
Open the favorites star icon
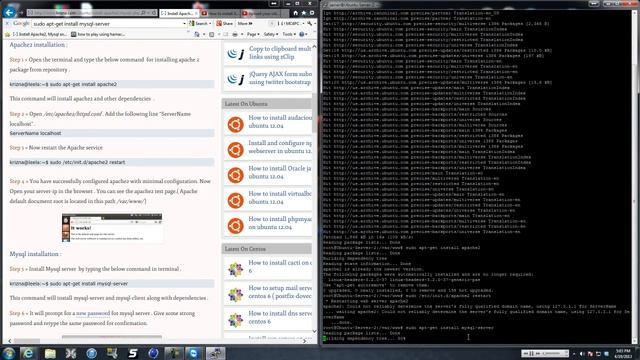[304, 13]
